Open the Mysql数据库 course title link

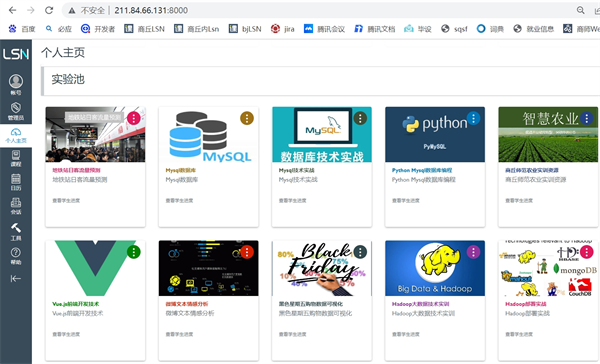pyautogui.click(x=181, y=170)
